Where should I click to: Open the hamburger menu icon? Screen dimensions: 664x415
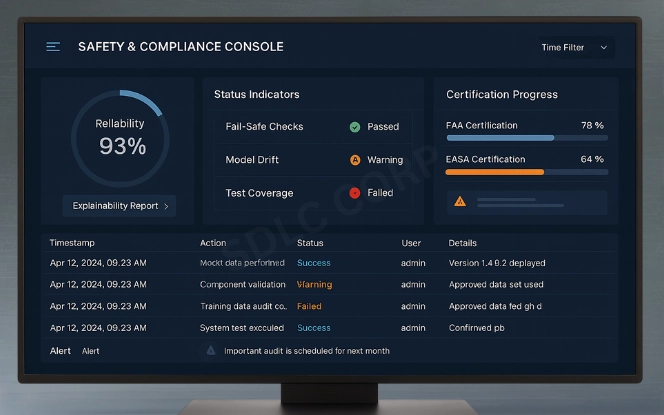53,47
